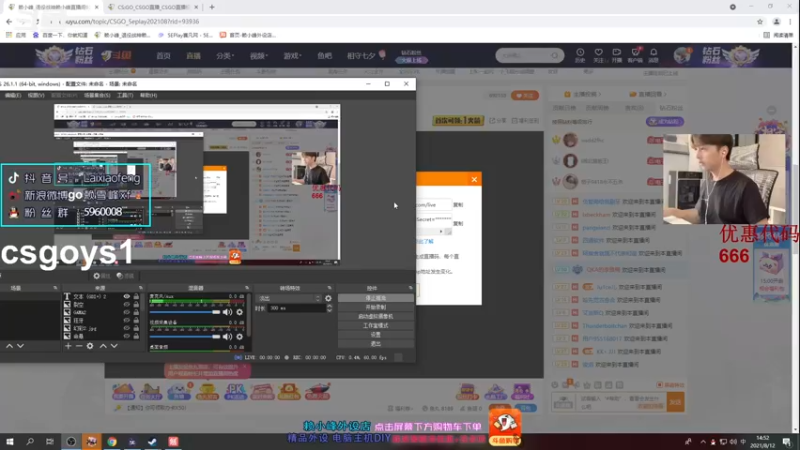The width and height of the screenshot is (800, 450).
Task: Open the 帮助(H) menu in OBS
Action: pyautogui.click(x=148, y=95)
